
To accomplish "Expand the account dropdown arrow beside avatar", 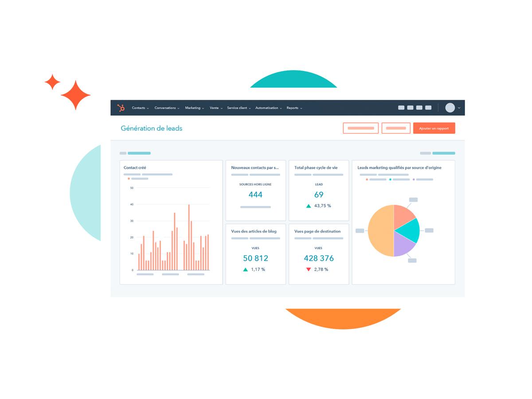I will click(x=459, y=108).
